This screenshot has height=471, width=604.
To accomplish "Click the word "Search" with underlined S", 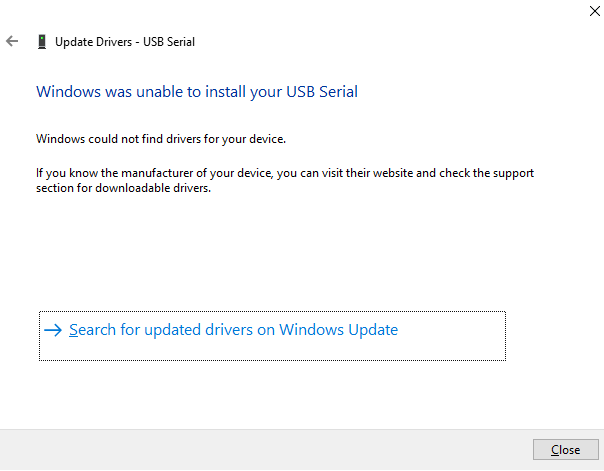I will 92,330.
